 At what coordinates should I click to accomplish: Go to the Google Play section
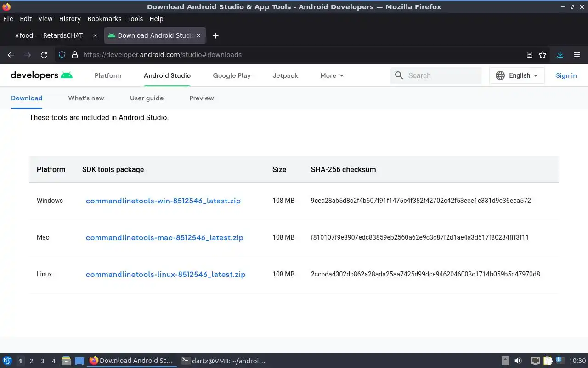tap(232, 75)
